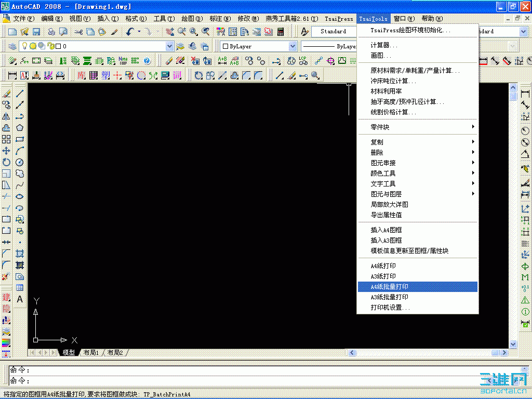
Task: Select the Circle drawing tool
Action: (20, 162)
